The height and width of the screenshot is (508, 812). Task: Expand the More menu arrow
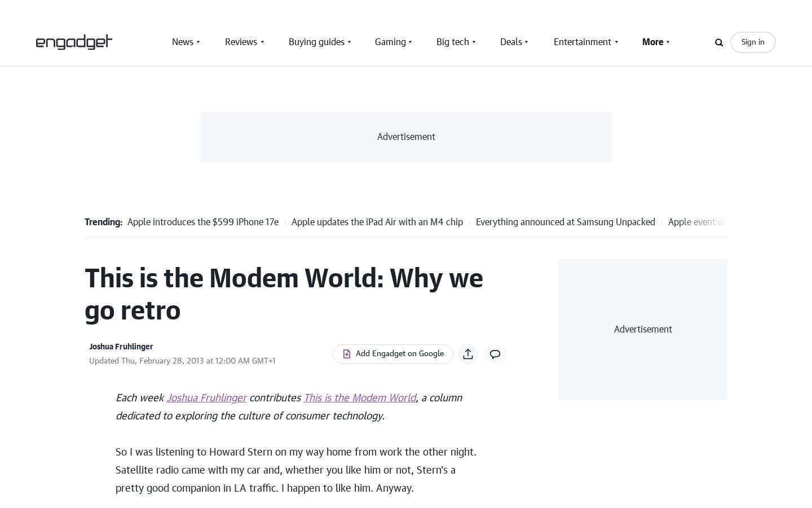pyautogui.click(x=668, y=42)
